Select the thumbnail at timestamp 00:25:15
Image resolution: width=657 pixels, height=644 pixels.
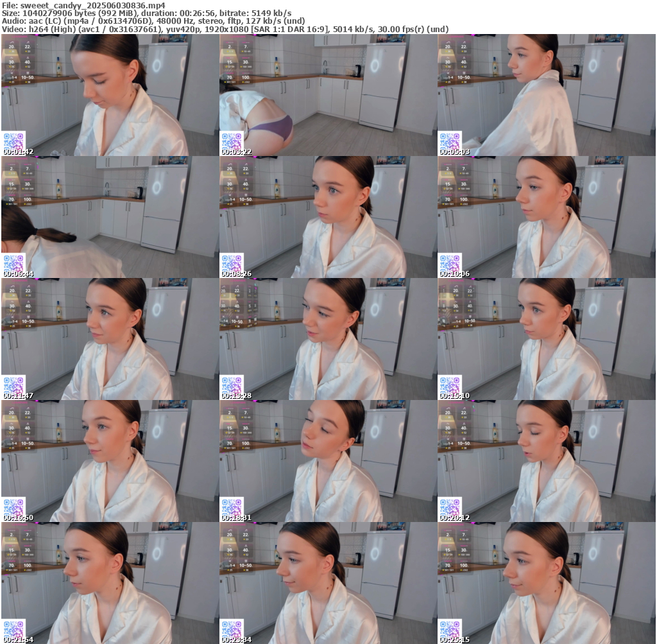(x=547, y=583)
